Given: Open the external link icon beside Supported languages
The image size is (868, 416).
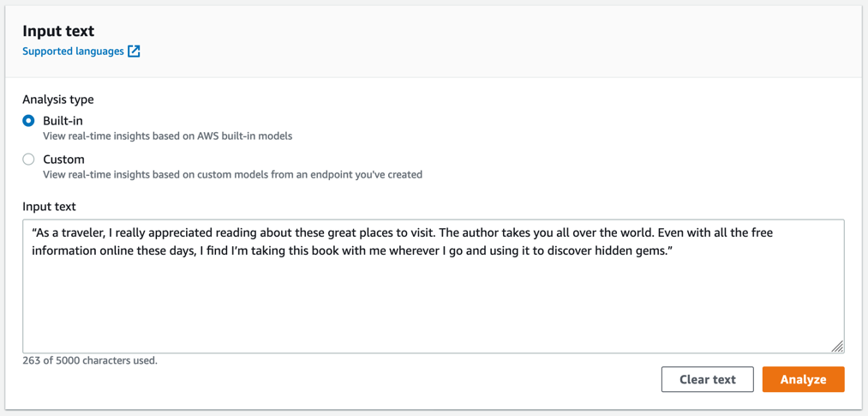Looking at the screenshot, I should [134, 51].
